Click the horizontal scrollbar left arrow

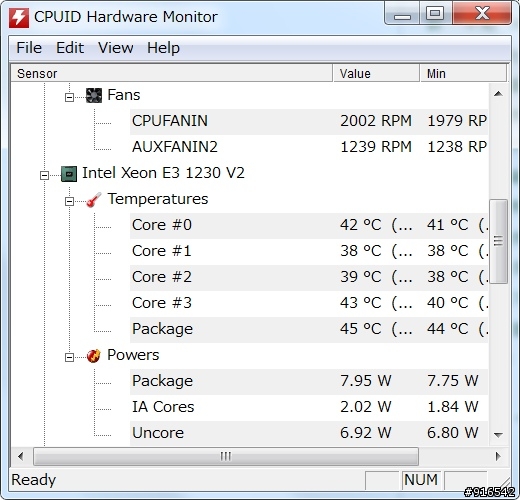click(21, 456)
